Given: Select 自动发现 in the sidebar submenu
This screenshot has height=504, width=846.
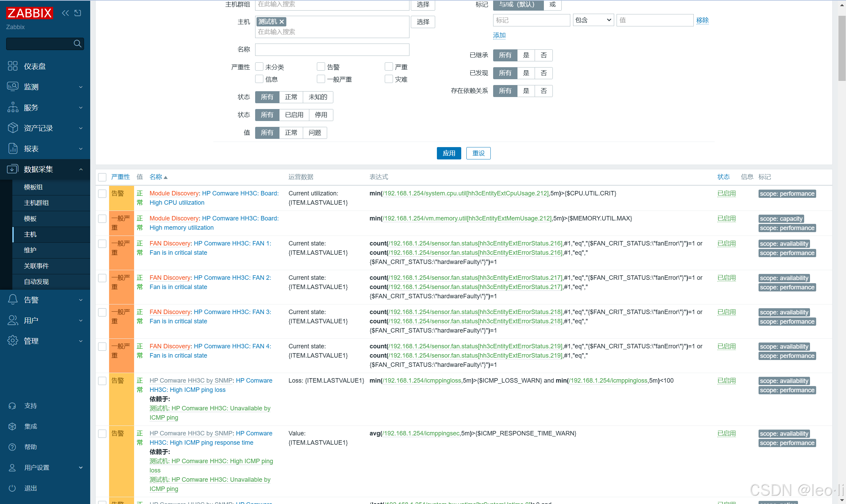Looking at the screenshot, I should (36, 281).
